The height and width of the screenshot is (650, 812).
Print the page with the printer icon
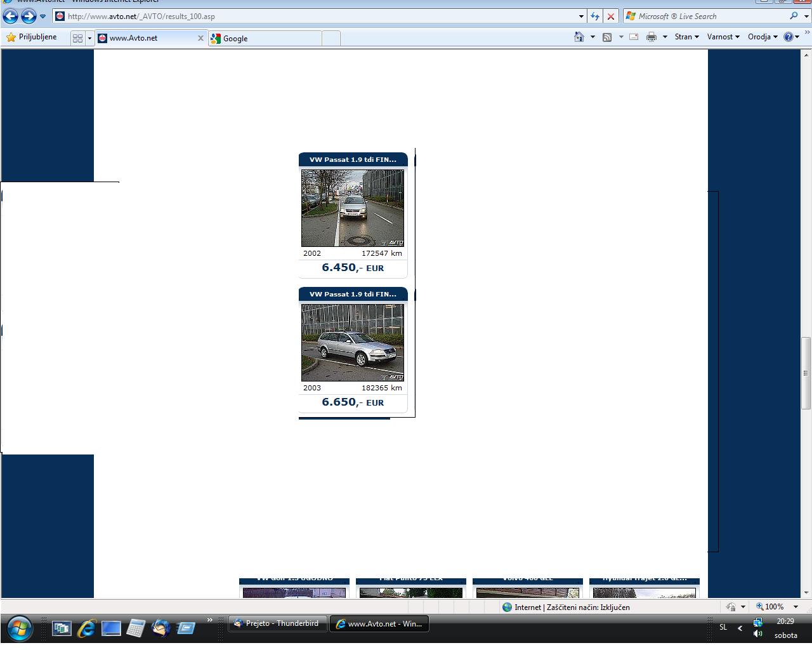point(651,37)
